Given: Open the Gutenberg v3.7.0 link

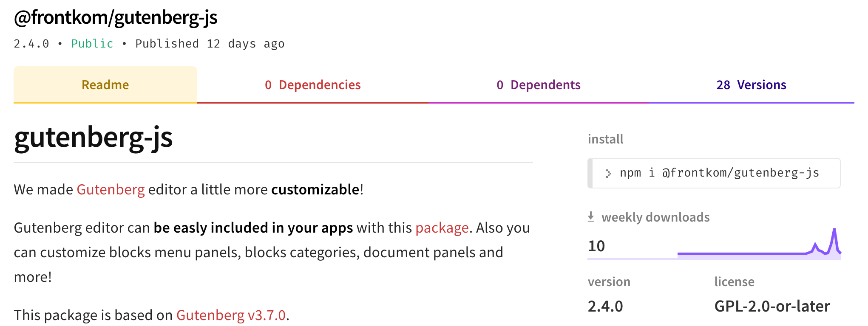Looking at the screenshot, I should tap(231, 315).
